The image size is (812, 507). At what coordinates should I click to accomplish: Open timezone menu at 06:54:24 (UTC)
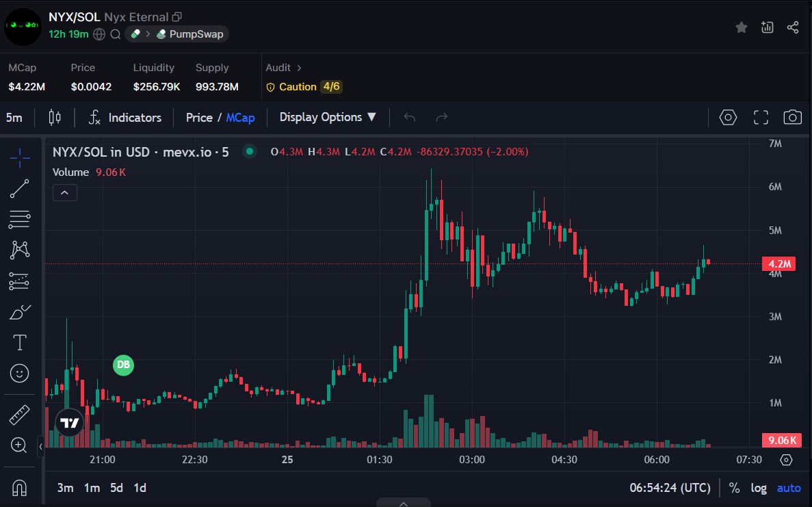(x=670, y=488)
